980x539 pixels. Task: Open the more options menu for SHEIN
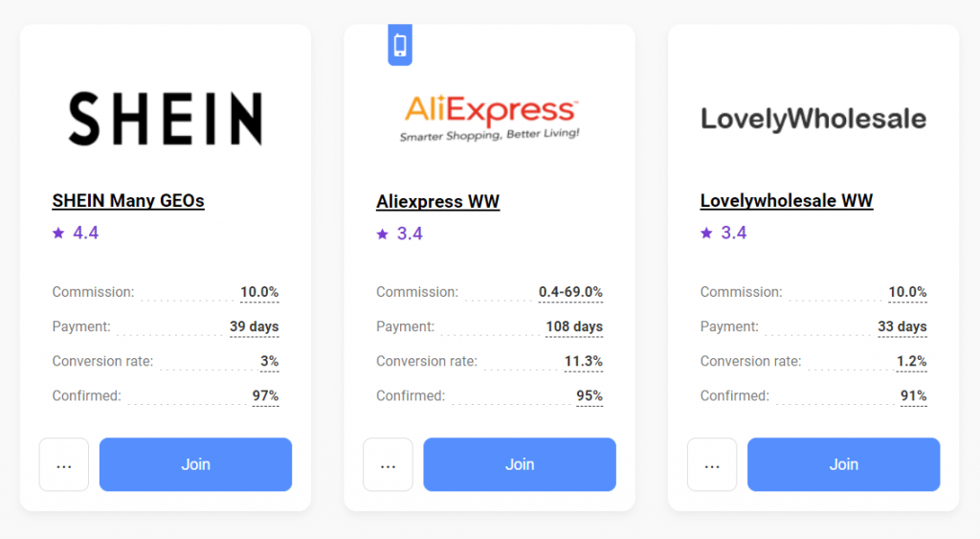64,465
